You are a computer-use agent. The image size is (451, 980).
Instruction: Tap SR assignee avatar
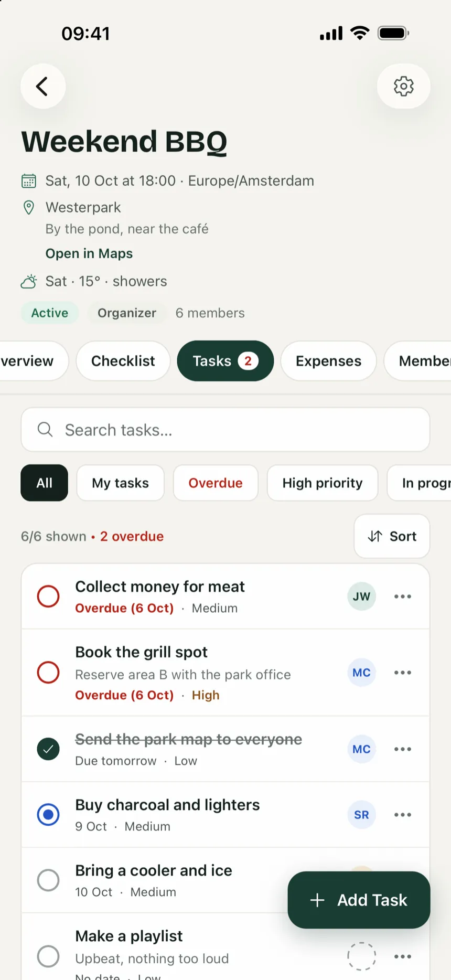pyautogui.click(x=361, y=815)
